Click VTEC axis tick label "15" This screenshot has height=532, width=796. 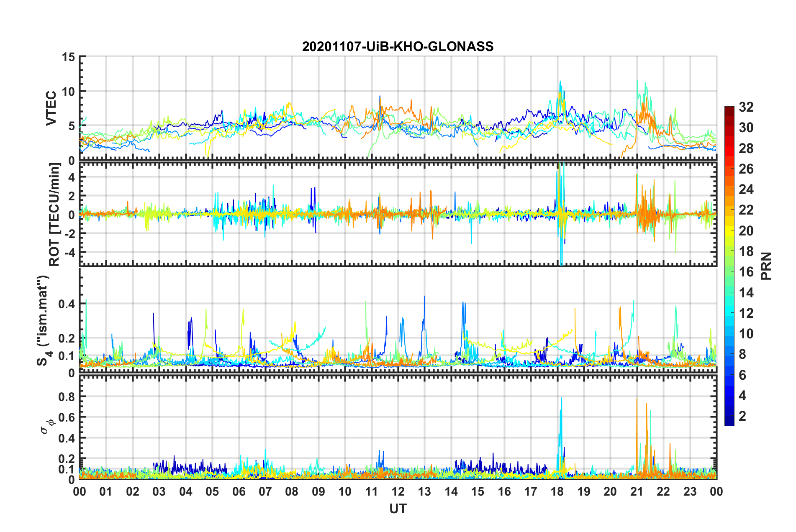68,57
